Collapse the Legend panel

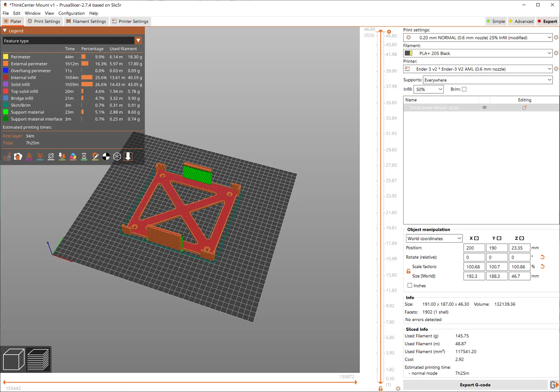(5, 31)
